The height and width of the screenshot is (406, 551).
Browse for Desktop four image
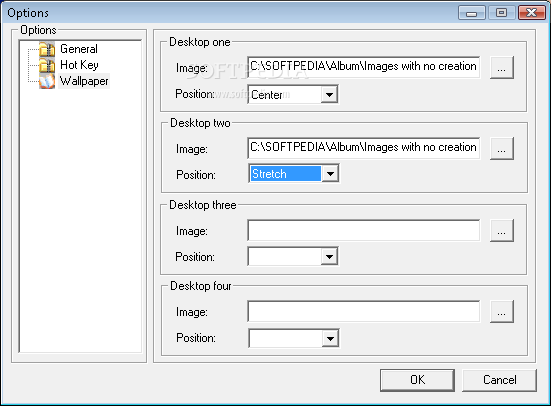point(501,311)
